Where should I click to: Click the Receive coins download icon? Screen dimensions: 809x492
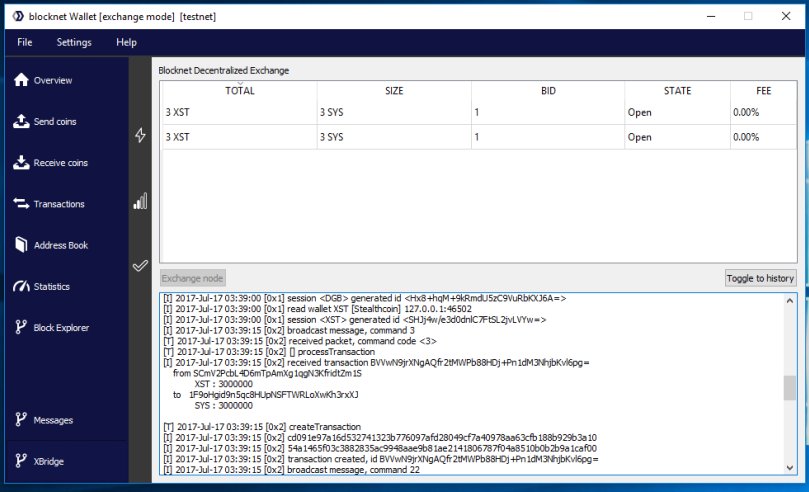coord(21,162)
